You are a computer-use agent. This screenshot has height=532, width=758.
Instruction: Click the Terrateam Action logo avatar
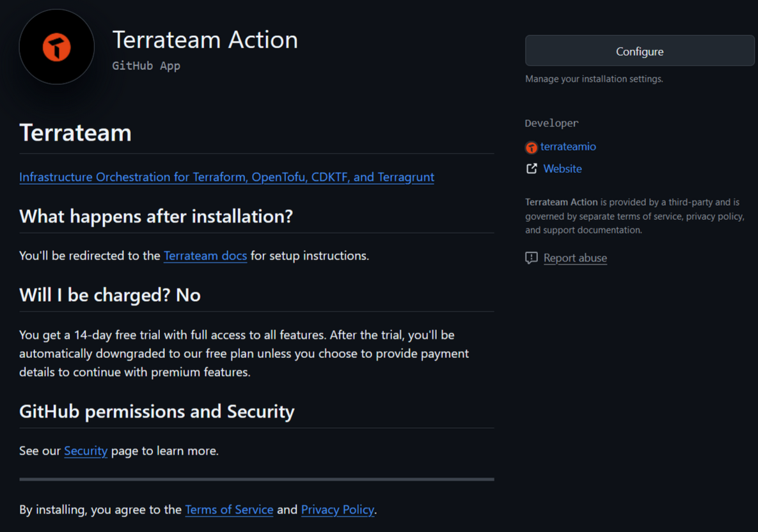(x=56, y=47)
